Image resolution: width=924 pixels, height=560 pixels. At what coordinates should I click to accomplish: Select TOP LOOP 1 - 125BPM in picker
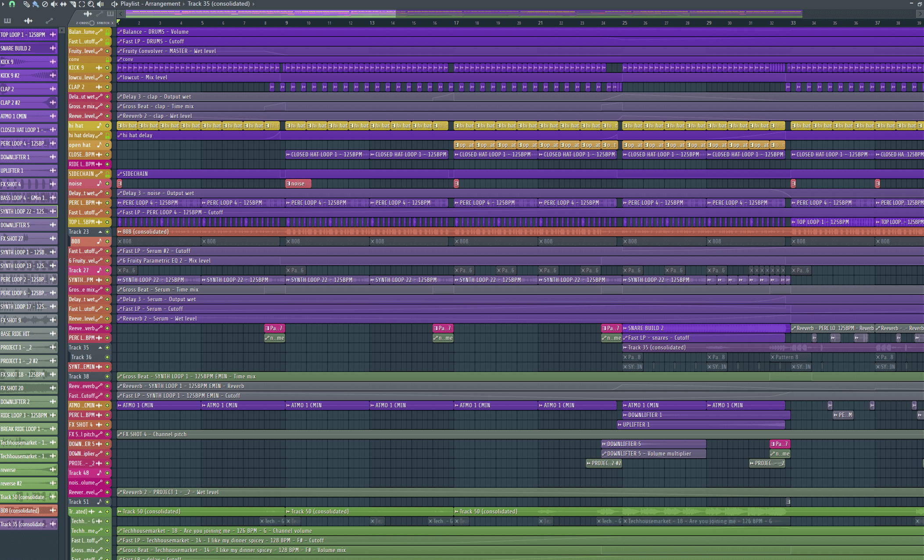click(x=29, y=35)
